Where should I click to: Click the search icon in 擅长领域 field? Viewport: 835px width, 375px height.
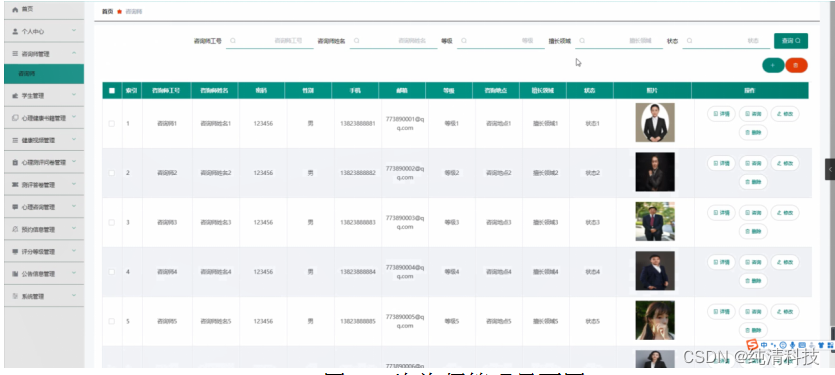[582, 40]
